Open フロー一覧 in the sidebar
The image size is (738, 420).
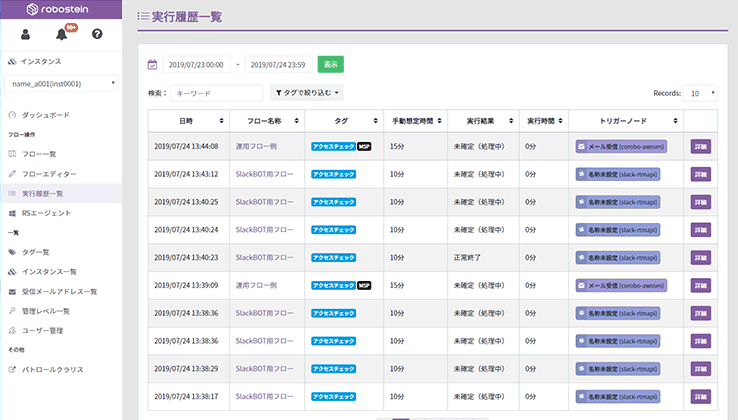[39, 154]
